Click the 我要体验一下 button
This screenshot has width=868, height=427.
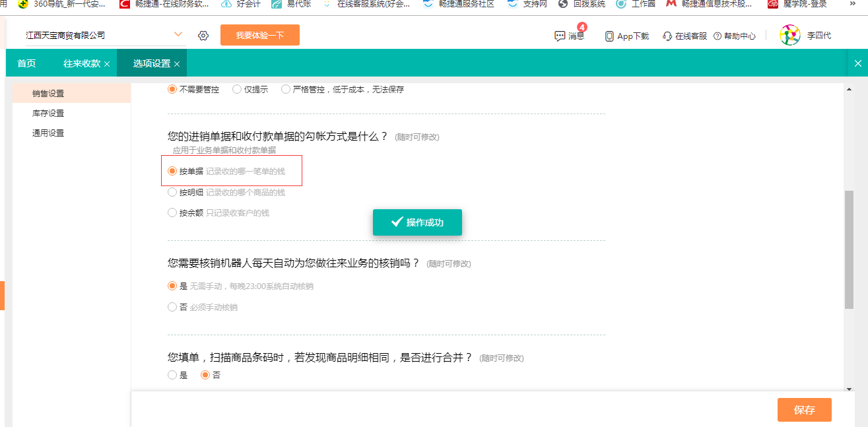(260, 35)
